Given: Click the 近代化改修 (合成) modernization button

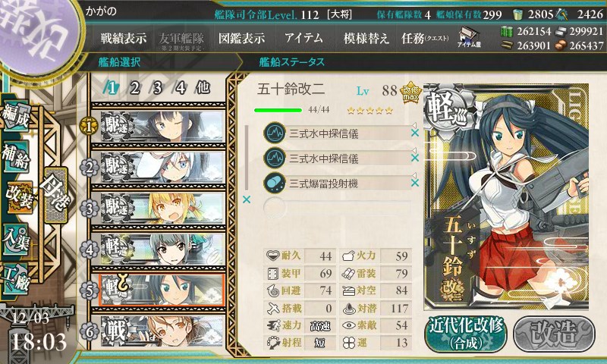Looking at the screenshot, I should [x=466, y=334].
